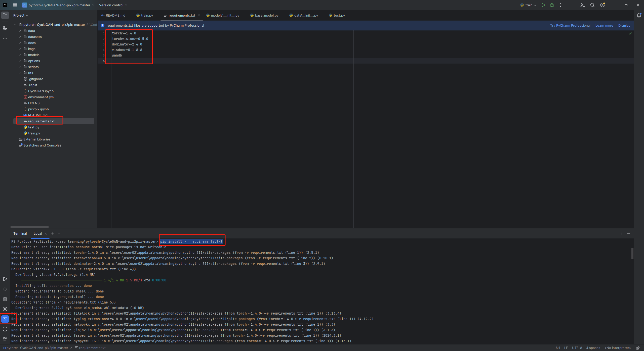Image resolution: width=644 pixels, height=351 pixels.
Task: Open the Python Packages tool window
Action: click(x=5, y=299)
